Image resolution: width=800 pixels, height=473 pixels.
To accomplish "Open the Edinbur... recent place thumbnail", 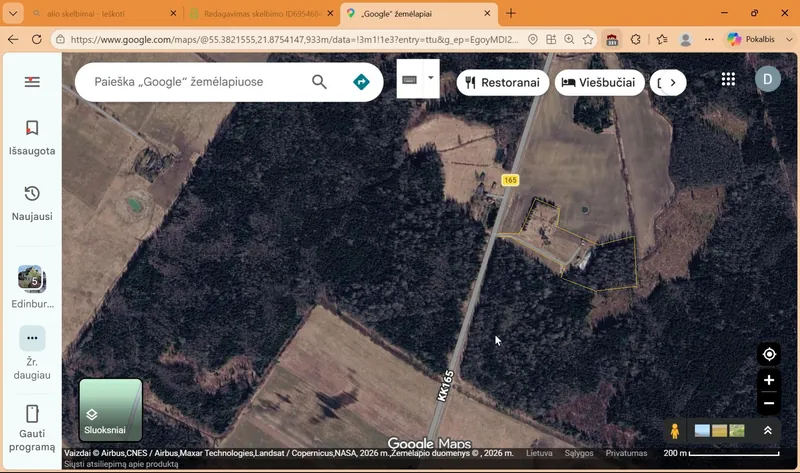I will pyautogui.click(x=32, y=287).
